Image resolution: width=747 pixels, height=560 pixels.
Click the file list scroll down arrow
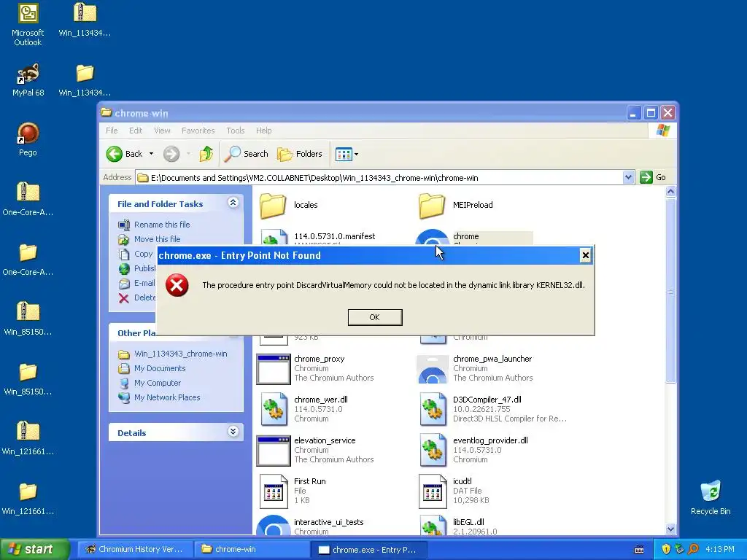(x=670, y=529)
